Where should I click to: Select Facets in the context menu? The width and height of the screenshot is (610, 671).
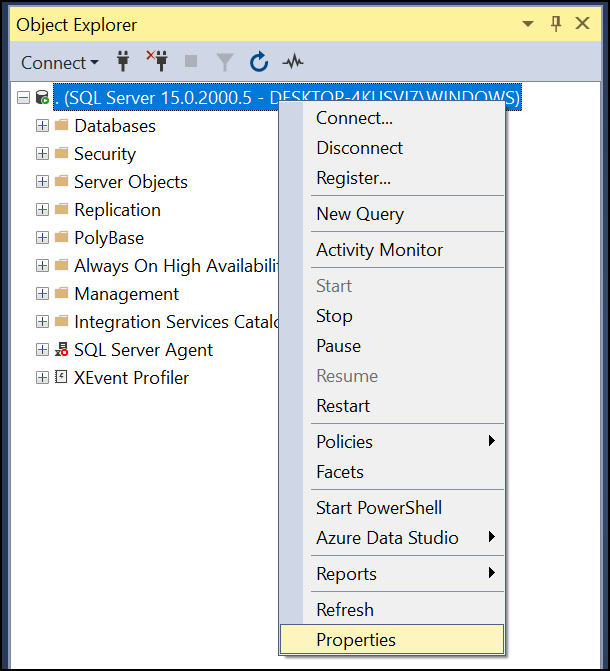click(x=392, y=472)
